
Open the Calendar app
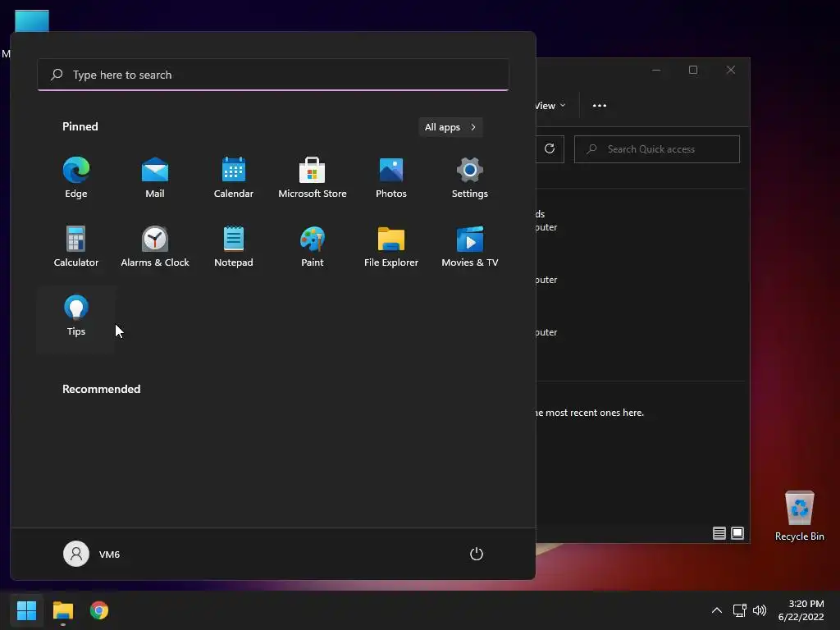(234, 178)
